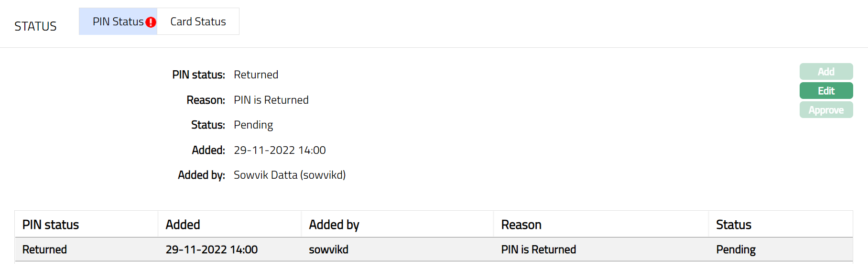Image resolution: width=868 pixels, height=269 pixels.
Task: Click the Pending cell in table row
Action: [x=736, y=249]
